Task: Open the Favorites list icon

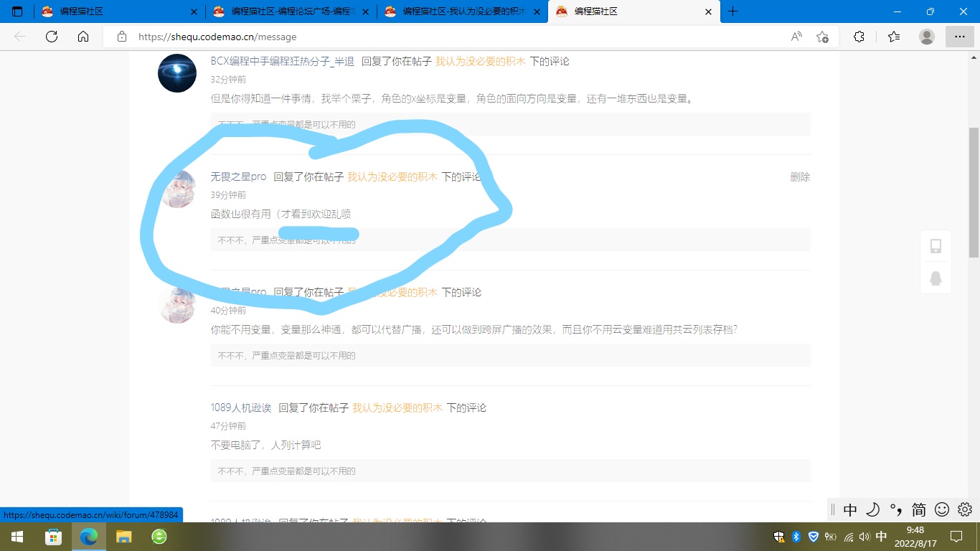Action: pos(894,37)
